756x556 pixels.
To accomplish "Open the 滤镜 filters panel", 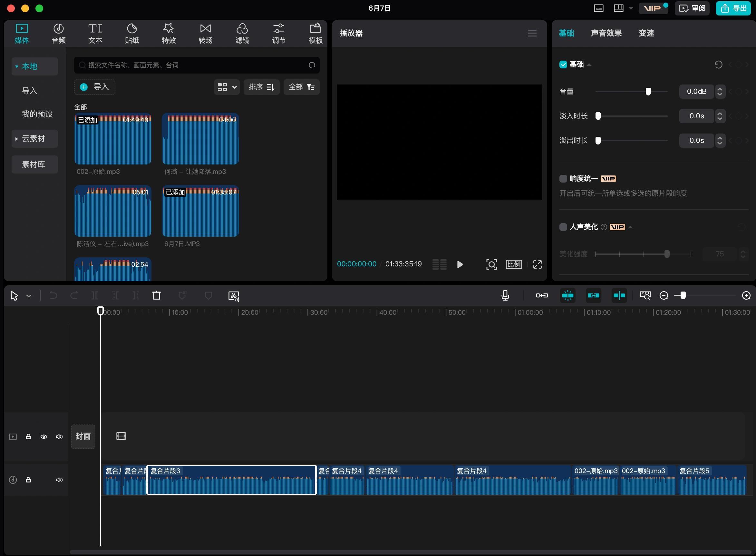I will pyautogui.click(x=242, y=34).
